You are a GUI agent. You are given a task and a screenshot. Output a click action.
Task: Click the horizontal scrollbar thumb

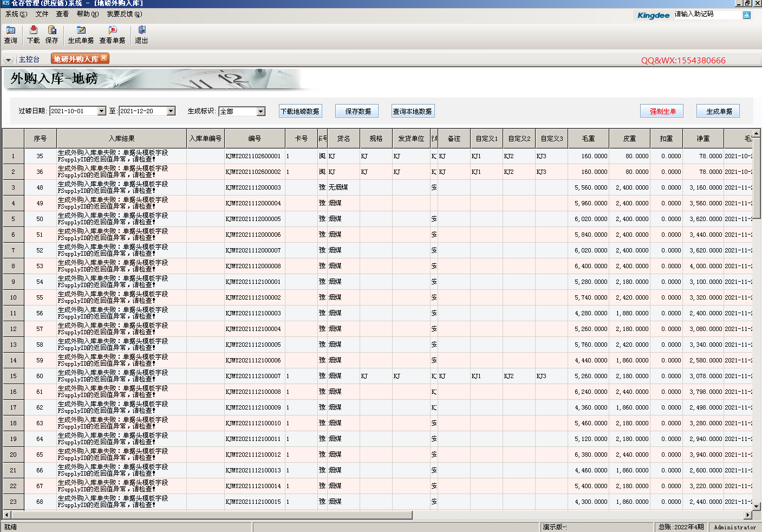(x=212, y=515)
